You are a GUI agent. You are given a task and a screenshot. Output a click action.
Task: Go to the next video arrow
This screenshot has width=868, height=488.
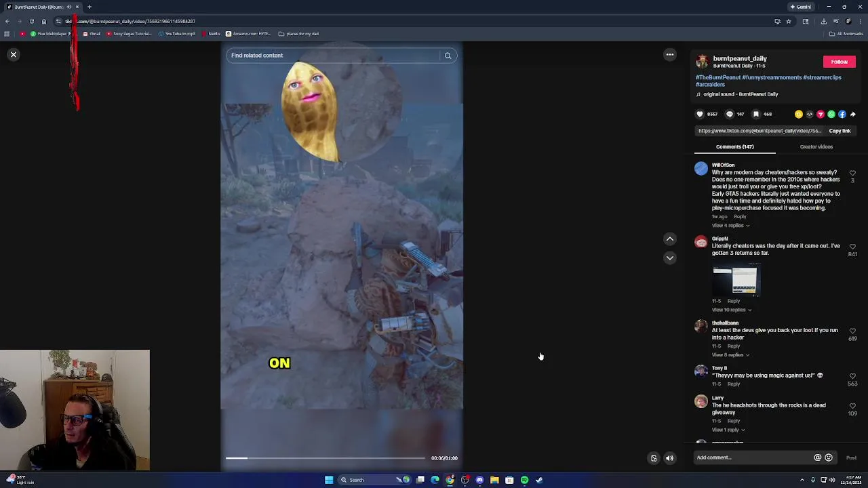coord(669,258)
